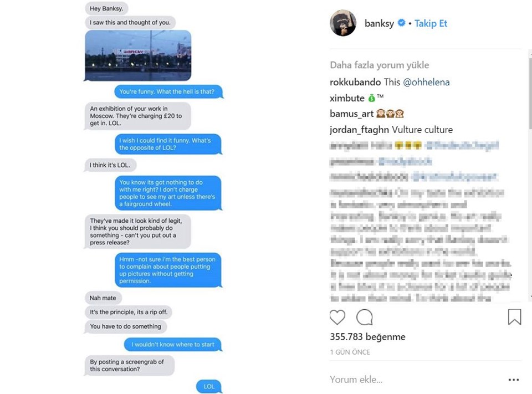The image size is (532, 394).
Task: Click Banksy's profile avatar
Action: (343, 23)
